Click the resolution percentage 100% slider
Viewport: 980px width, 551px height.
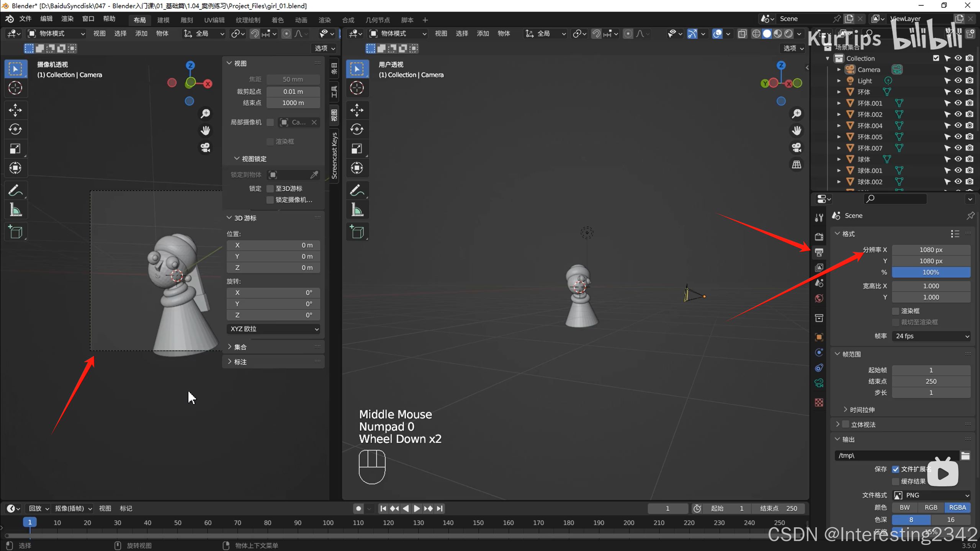tap(931, 272)
